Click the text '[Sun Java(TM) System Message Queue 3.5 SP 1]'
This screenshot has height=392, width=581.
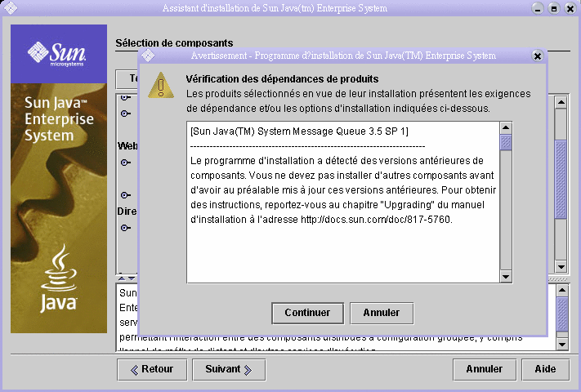pyautogui.click(x=299, y=131)
